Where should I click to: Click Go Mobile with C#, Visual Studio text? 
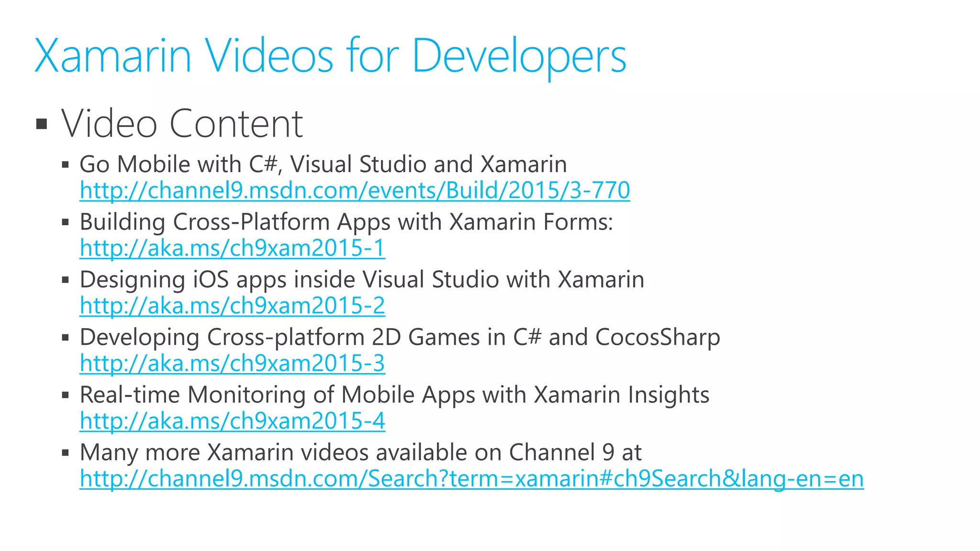point(323,164)
